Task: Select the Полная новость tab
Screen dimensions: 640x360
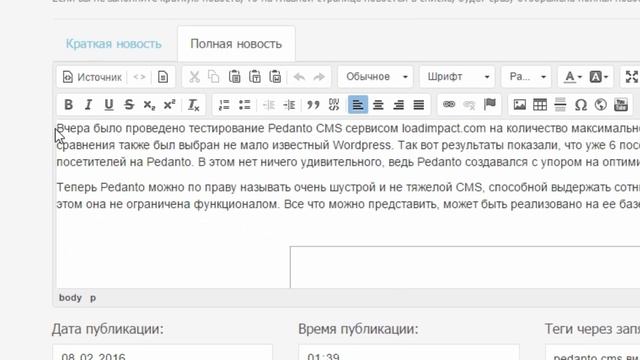Action: tap(236, 44)
